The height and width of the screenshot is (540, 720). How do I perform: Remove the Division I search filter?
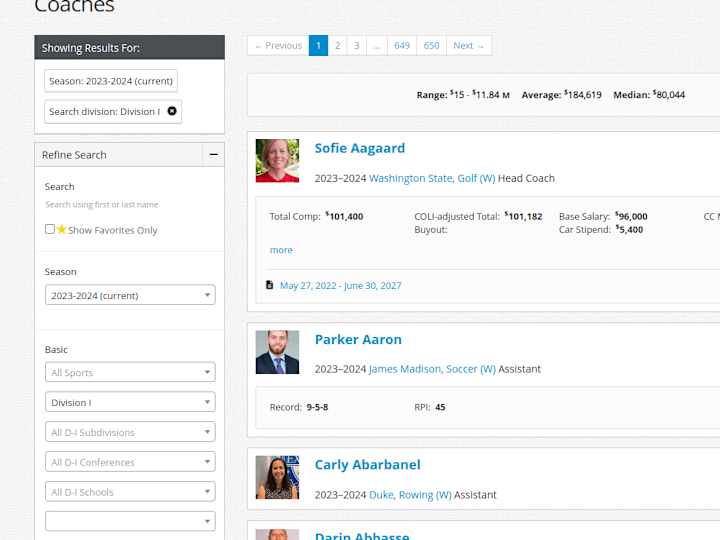[172, 111]
